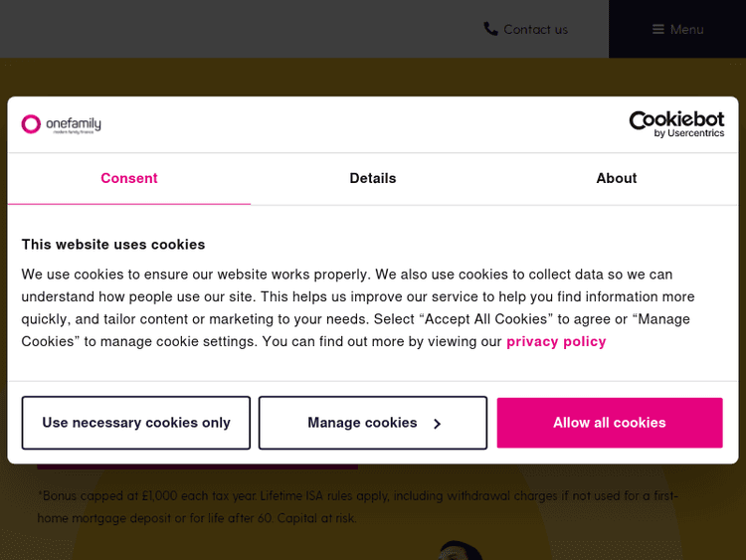Click the chevron arrow on Manage cookies
Viewport: 746px width, 560px height.
click(x=437, y=424)
